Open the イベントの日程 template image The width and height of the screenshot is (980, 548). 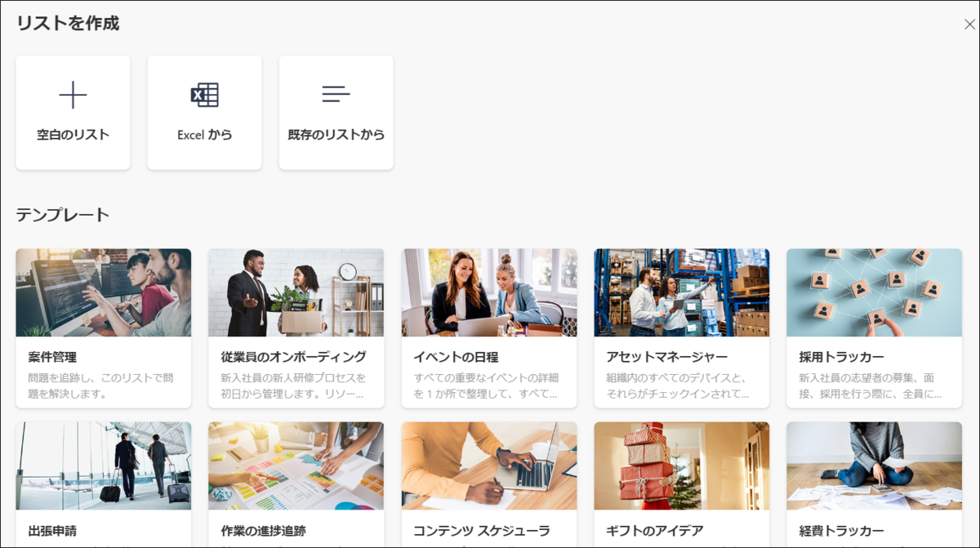(x=489, y=292)
